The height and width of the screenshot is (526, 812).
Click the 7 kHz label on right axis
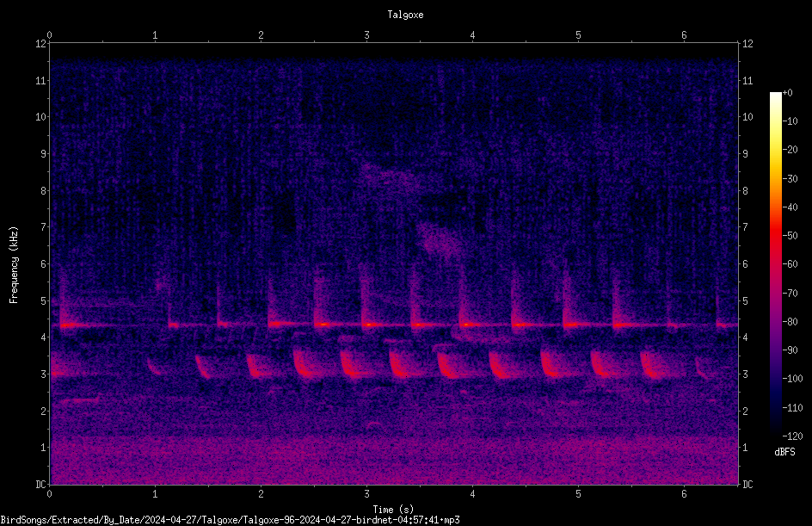745,227
